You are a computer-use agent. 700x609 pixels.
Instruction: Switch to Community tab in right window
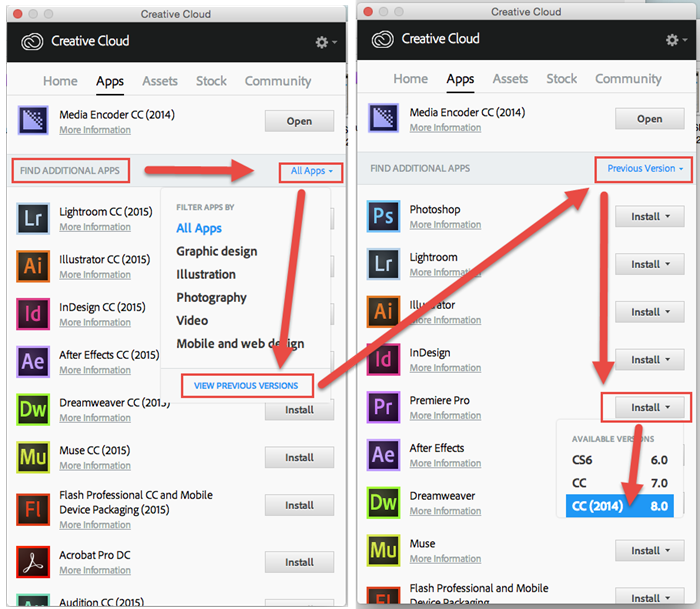[628, 79]
